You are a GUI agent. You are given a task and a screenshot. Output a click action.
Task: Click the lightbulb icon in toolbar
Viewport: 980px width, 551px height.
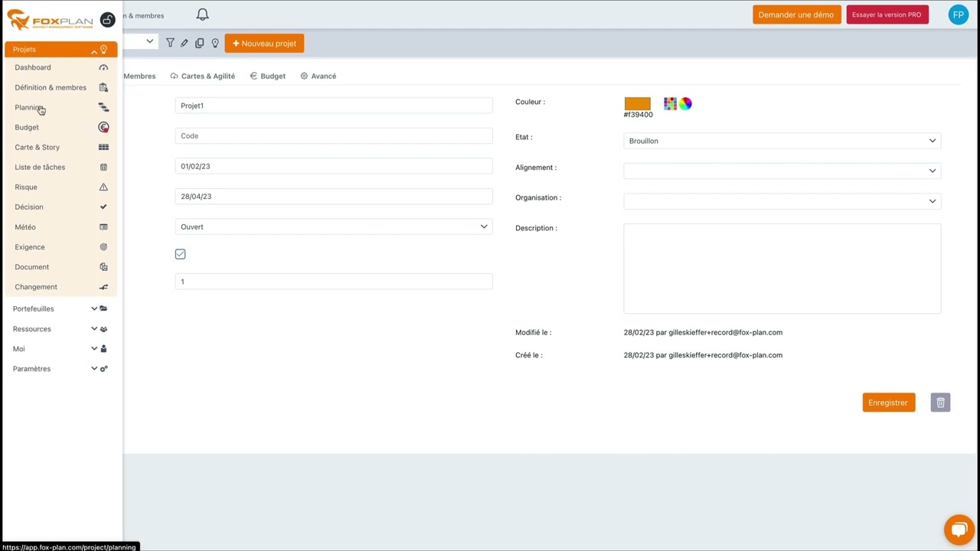pos(215,43)
